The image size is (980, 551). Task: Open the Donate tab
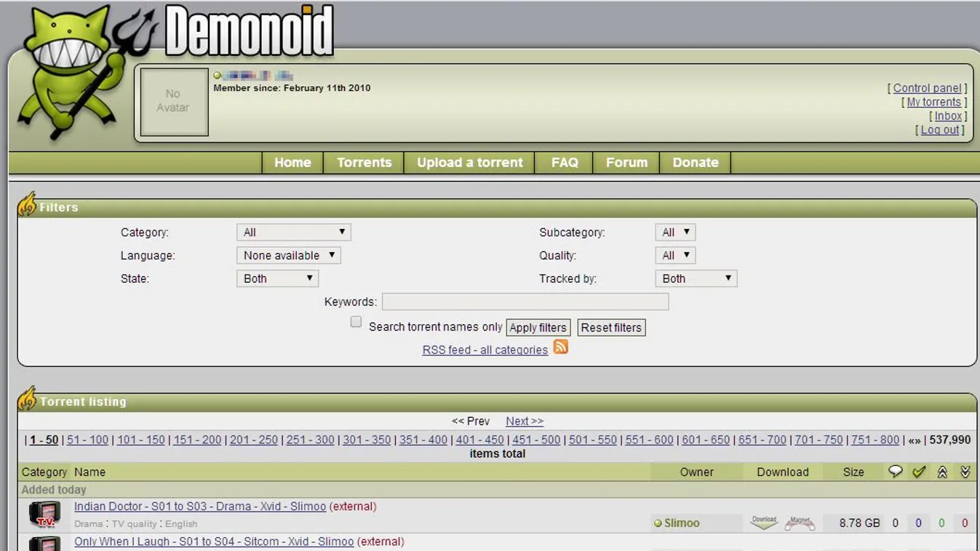pyautogui.click(x=696, y=163)
